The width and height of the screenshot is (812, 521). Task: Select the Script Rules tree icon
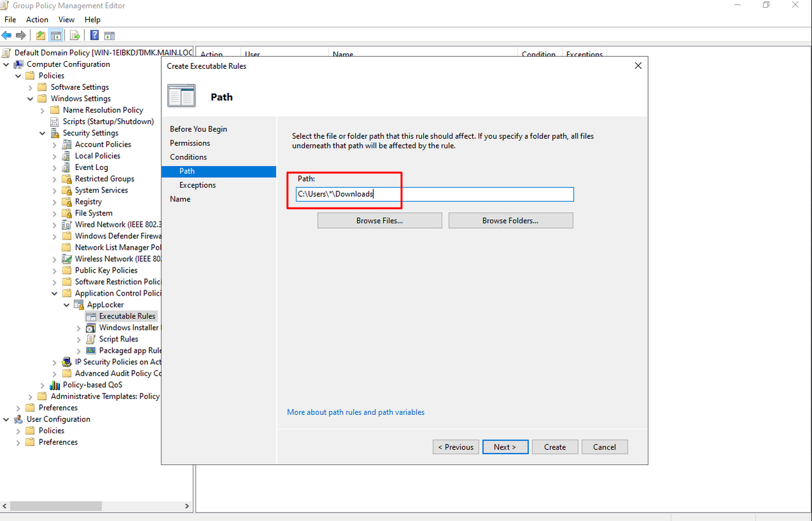[91, 339]
